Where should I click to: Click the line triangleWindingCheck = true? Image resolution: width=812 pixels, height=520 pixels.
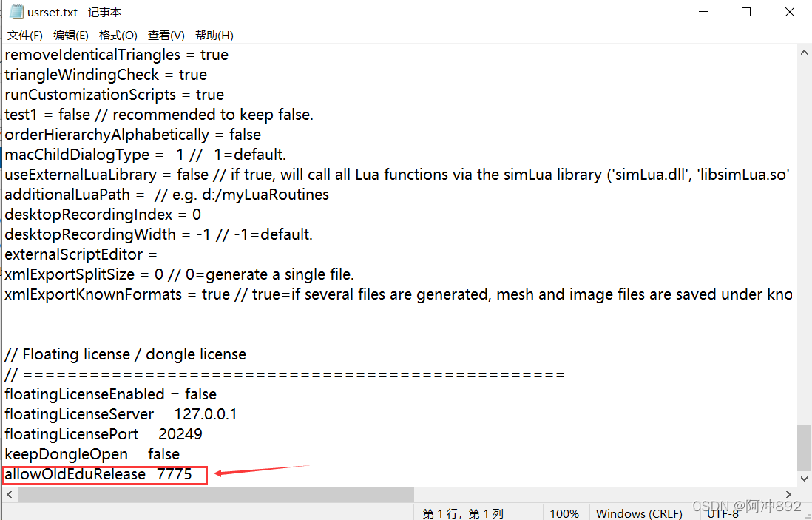click(x=106, y=75)
